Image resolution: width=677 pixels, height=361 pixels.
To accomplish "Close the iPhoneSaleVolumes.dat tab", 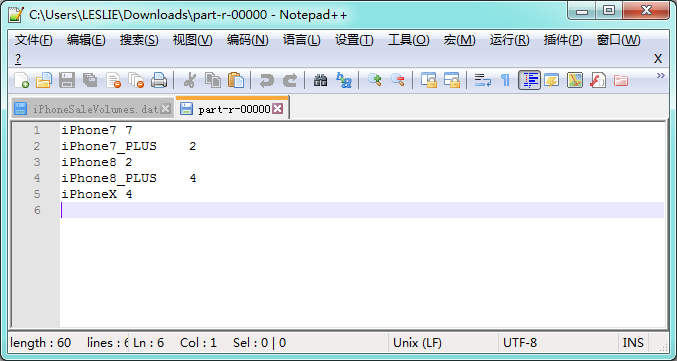I will click(x=165, y=109).
